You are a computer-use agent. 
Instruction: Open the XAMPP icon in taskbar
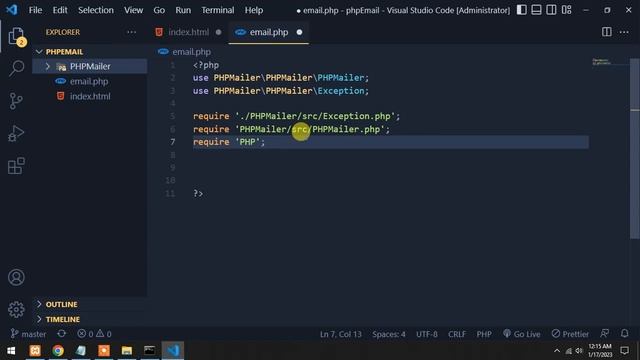click(35, 350)
